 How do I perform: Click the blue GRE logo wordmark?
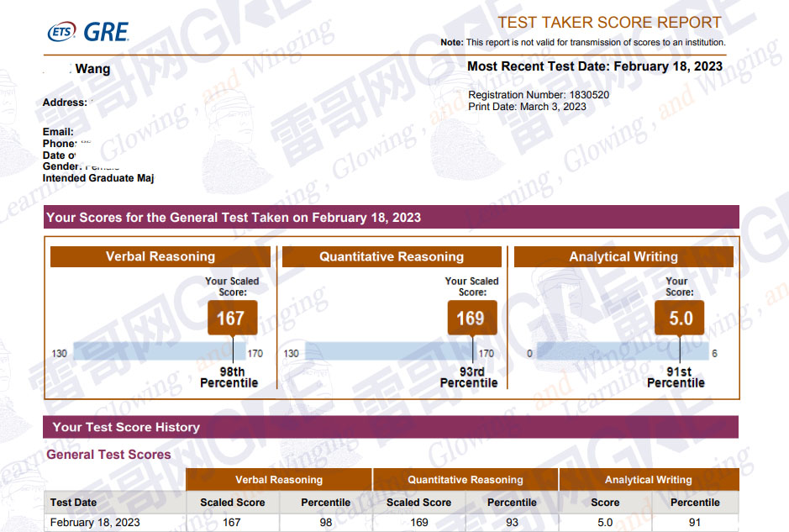106,32
